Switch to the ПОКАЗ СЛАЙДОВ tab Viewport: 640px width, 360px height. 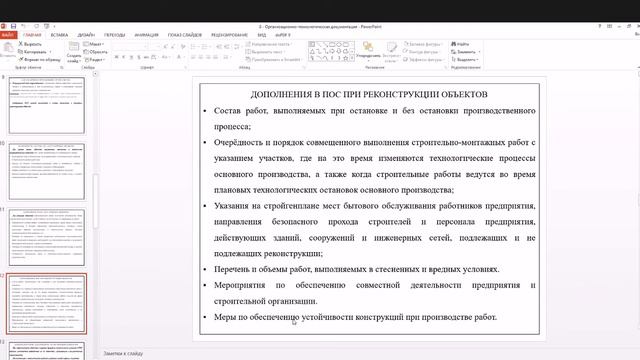click(x=184, y=35)
